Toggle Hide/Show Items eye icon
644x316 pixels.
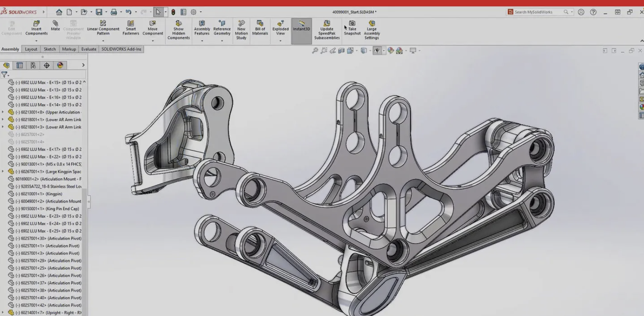tap(377, 50)
